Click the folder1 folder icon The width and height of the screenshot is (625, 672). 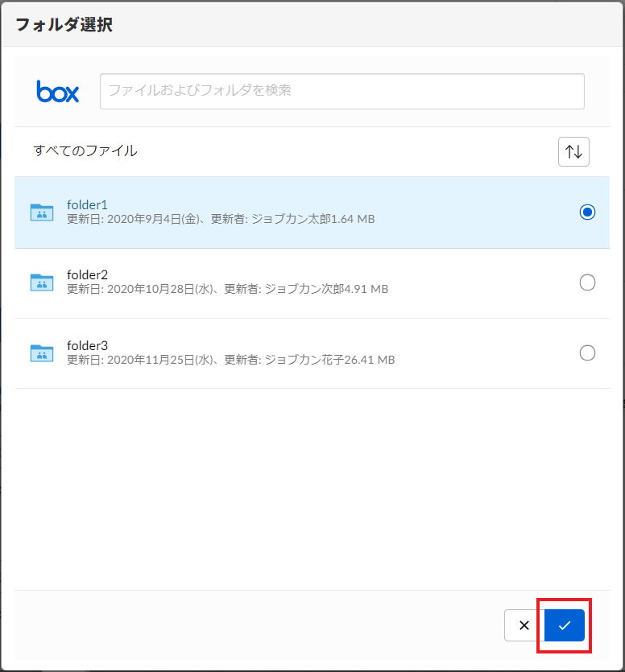(42, 212)
